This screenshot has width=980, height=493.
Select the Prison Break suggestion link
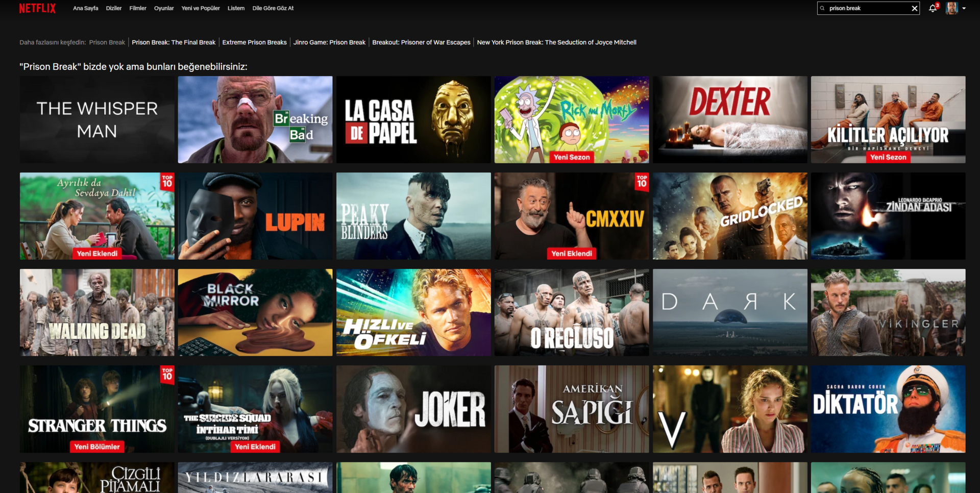(107, 42)
